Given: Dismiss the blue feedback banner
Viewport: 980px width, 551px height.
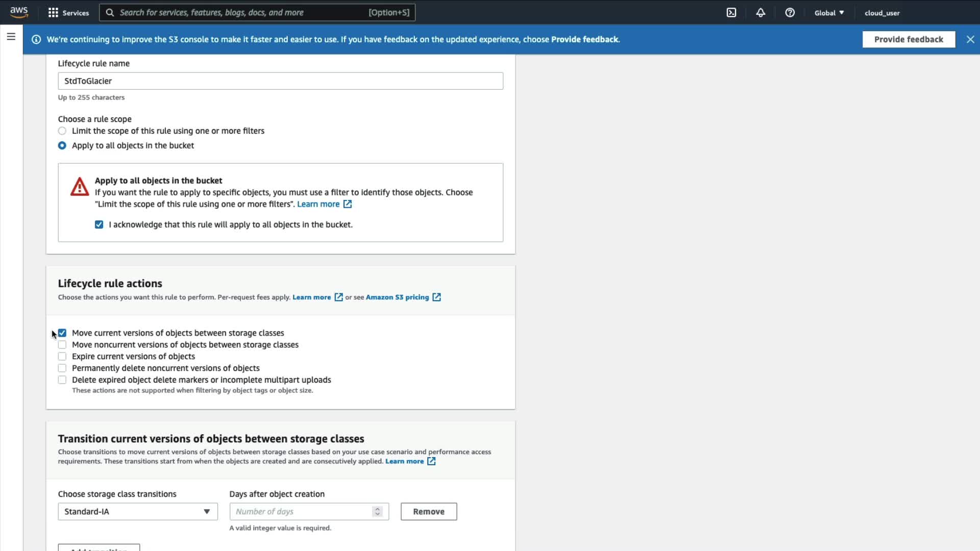Looking at the screenshot, I should tap(970, 39).
